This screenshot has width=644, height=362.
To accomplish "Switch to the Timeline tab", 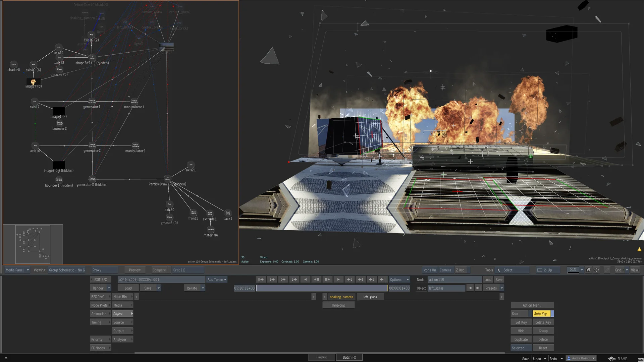I will (321, 357).
